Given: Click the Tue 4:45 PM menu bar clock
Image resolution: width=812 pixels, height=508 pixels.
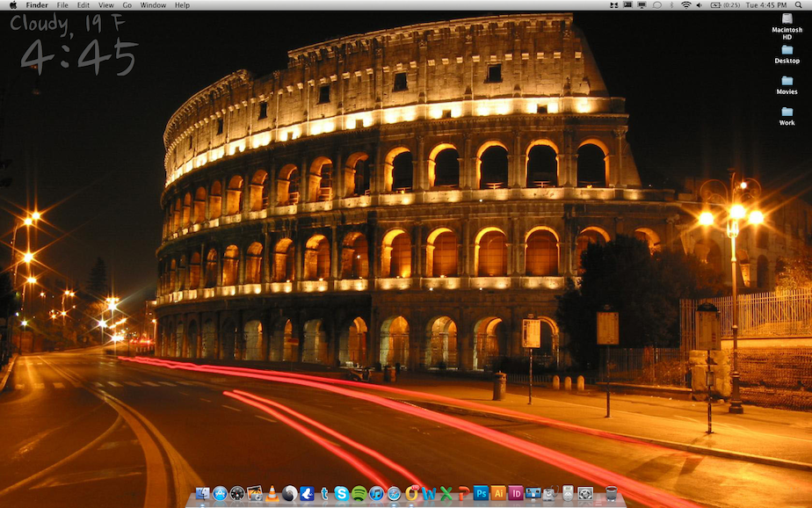Looking at the screenshot, I should (x=766, y=5).
